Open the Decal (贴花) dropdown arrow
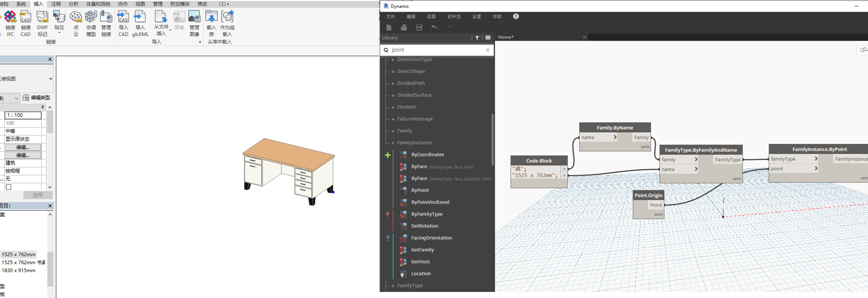Screen dimensions: 868x298 [x=59, y=33]
